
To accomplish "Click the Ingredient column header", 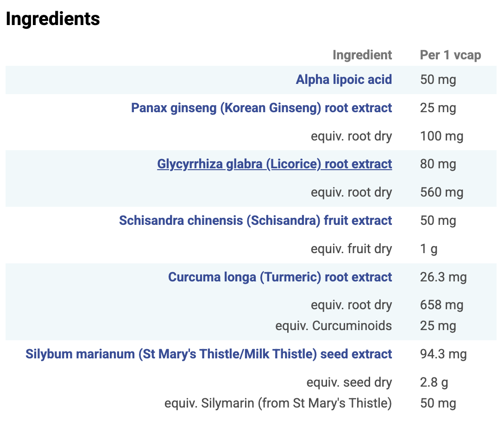I will click(x=362, y=55).
